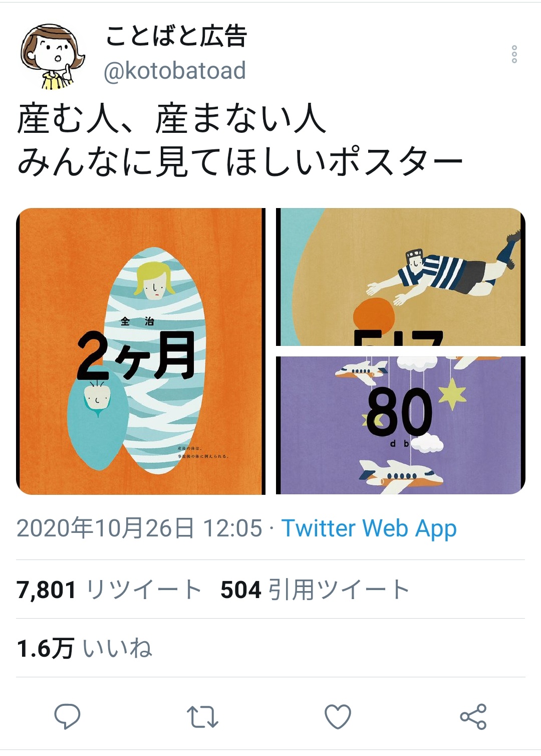View the 1.6万 いいね list
541x756 pixels.
click(x=84, y=648)
